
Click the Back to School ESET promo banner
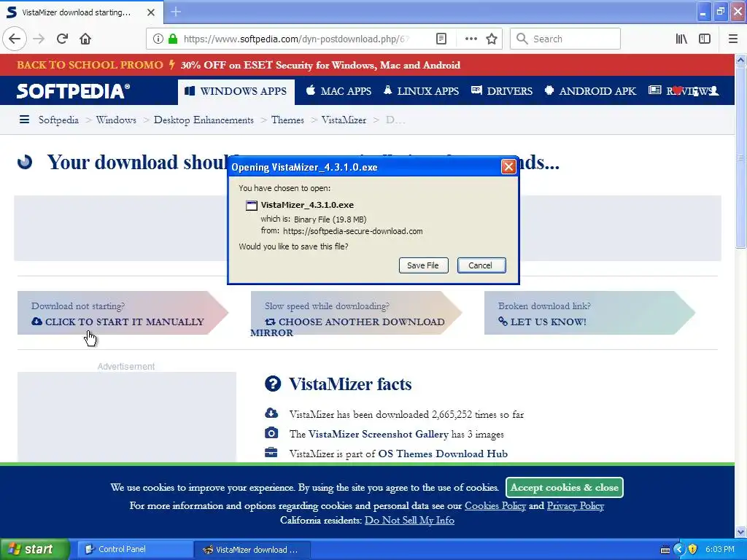(x=239, y=65)
